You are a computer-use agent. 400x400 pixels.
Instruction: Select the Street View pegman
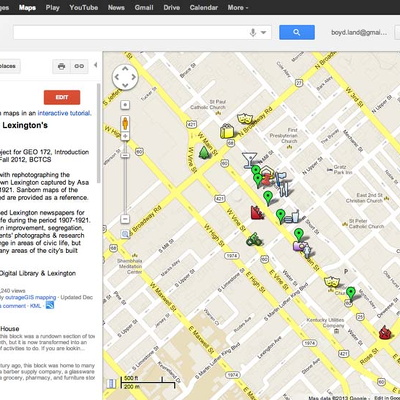coord(125,124)
